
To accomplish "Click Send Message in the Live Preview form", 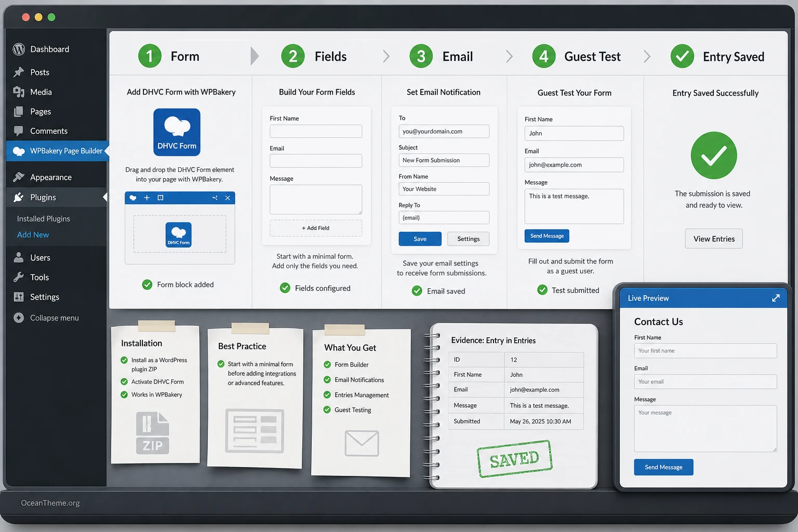I will [x=663, y=467].
